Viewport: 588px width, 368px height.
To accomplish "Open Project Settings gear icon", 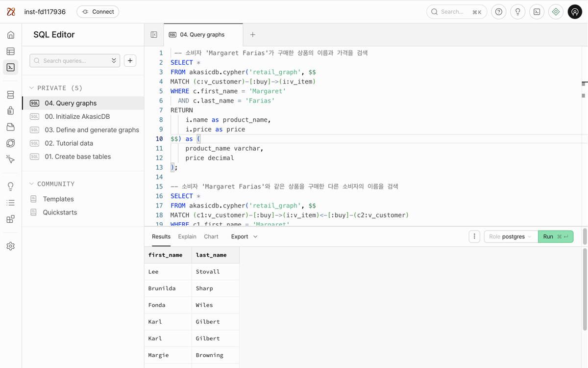I will 11,246.
